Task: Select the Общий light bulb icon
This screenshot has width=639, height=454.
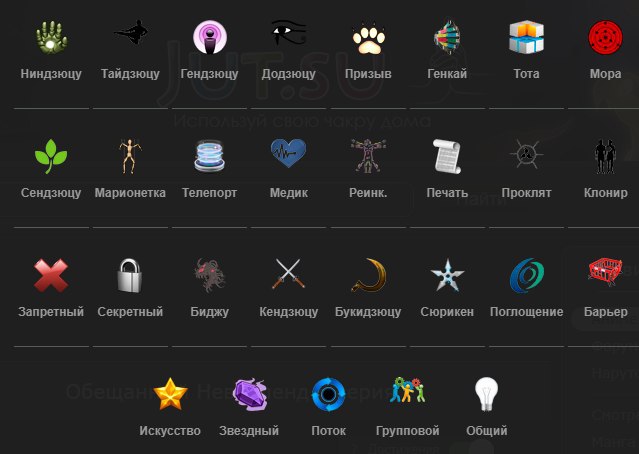Action: tap(487, 394)
